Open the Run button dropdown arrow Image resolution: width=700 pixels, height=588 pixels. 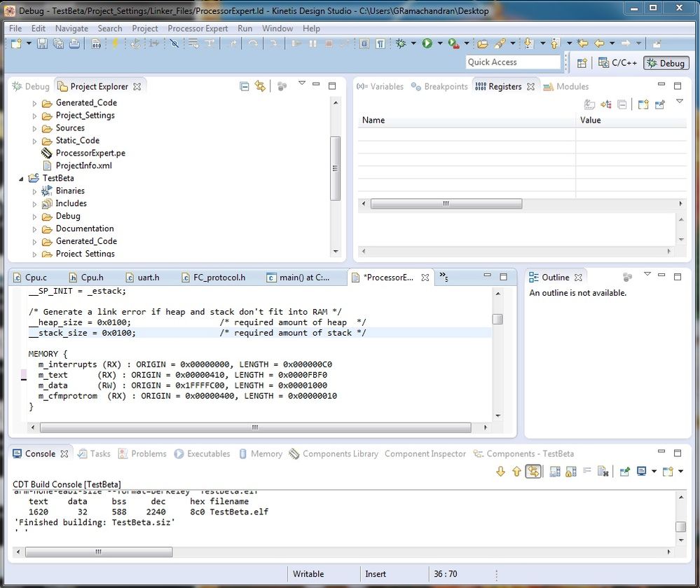click(x=440, y=43)
